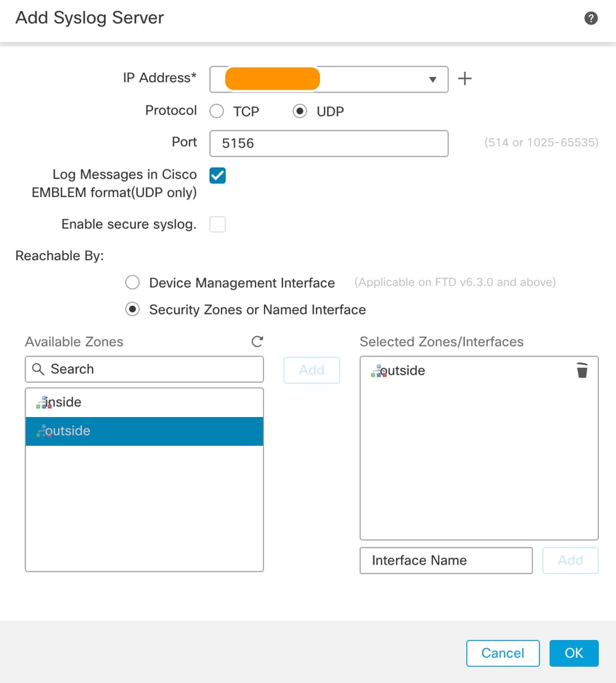The height and width of the screenshot is (683, 616).
Task: Enable secure syslog checkbox
Action: pyautogui.click(x=217, y=224)
